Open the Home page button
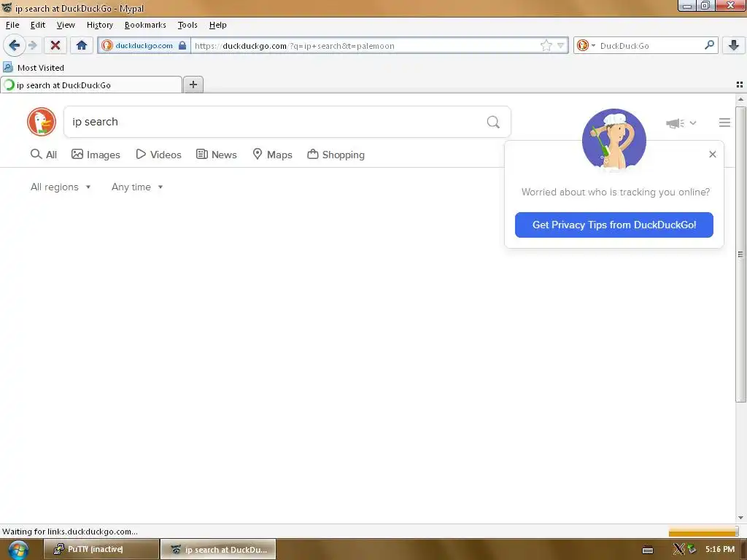The width and height of the screenshot is (747, 560). tap(82, 45)
